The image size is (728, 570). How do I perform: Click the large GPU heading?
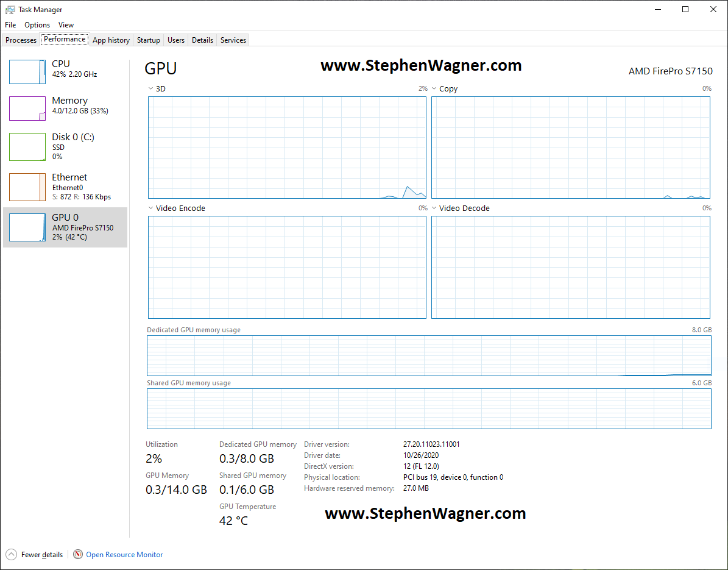coord(161,68)
